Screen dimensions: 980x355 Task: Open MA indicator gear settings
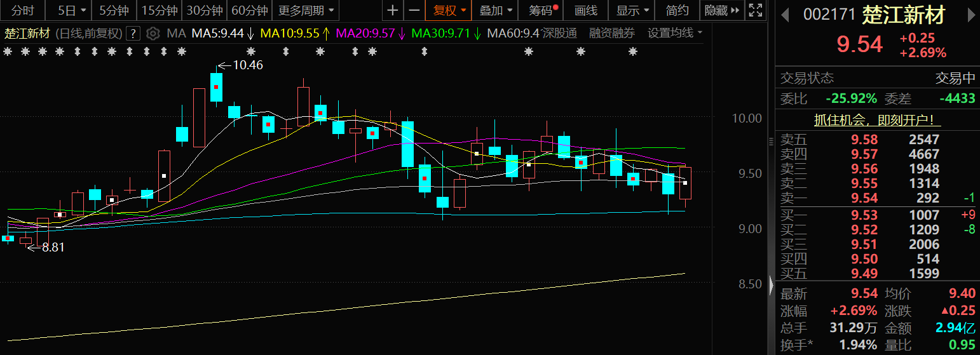pos(153,34)
